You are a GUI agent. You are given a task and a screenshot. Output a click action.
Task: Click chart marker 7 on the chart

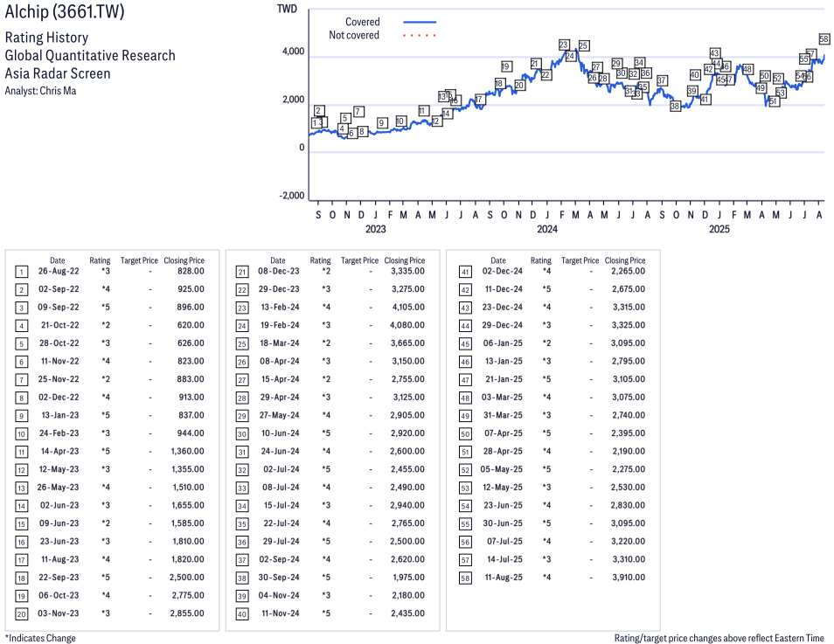point(359,111)
